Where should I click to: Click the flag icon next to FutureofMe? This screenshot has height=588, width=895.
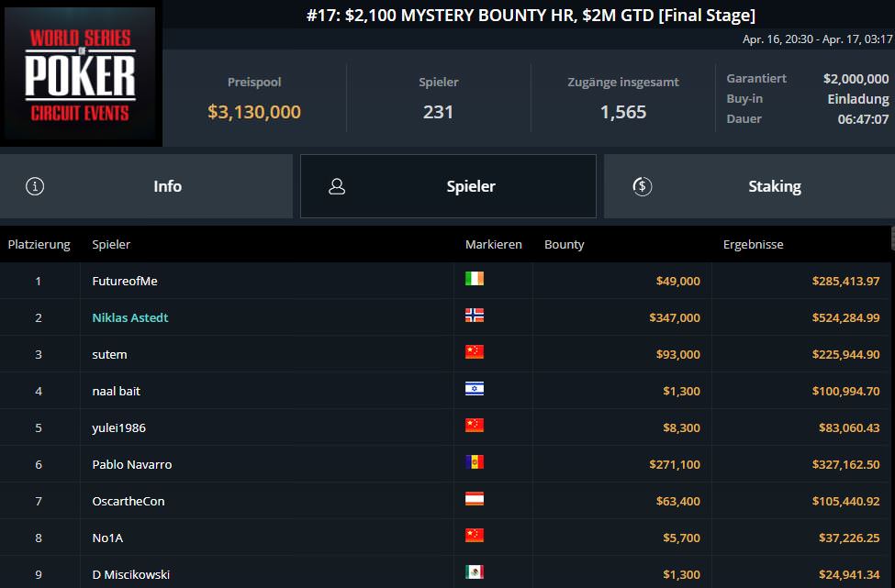pos(474,279)
